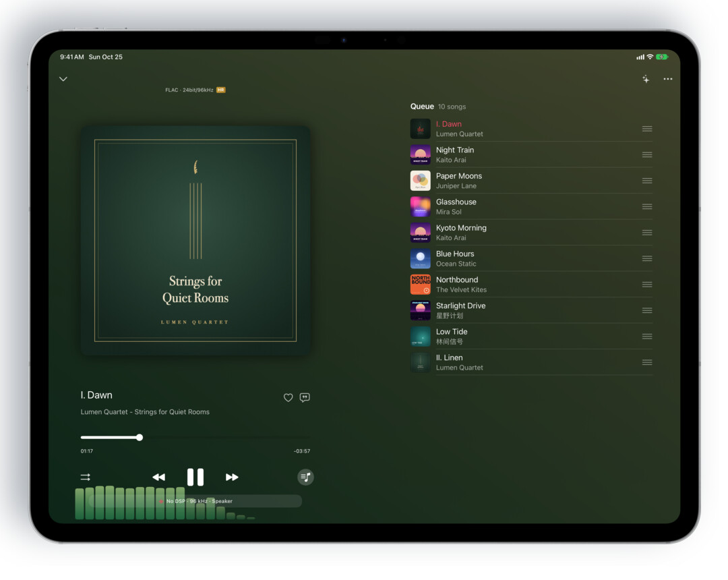The height and width of the screenshot is (580, 728).
Task: Collapse the Now Playing view with the chevron
Action: [63, 79]
